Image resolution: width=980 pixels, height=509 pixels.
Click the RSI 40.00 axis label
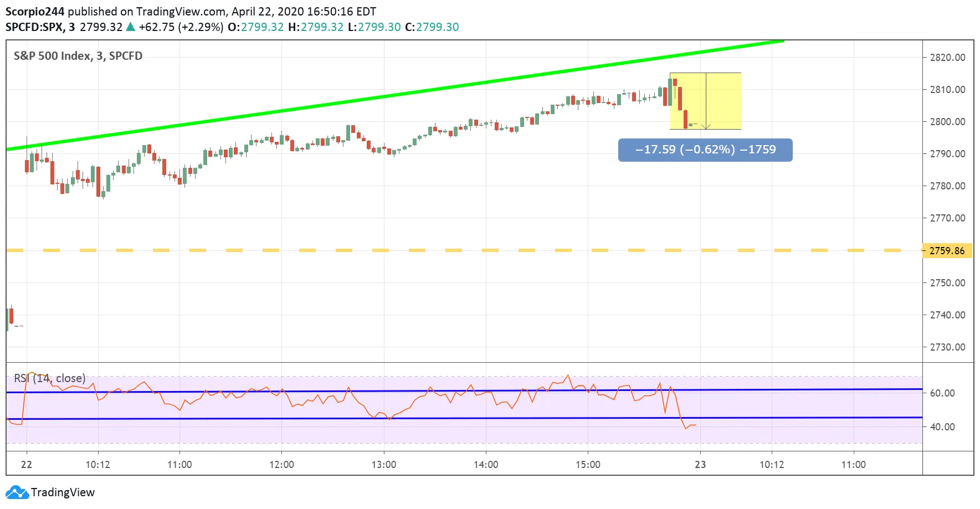[942, 427]
